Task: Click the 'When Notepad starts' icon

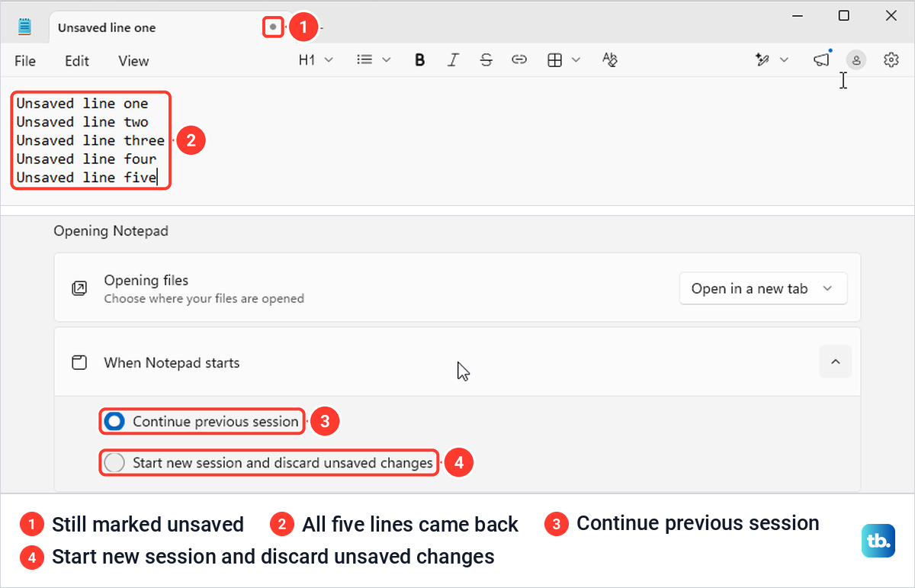Action: coord(79,362)
